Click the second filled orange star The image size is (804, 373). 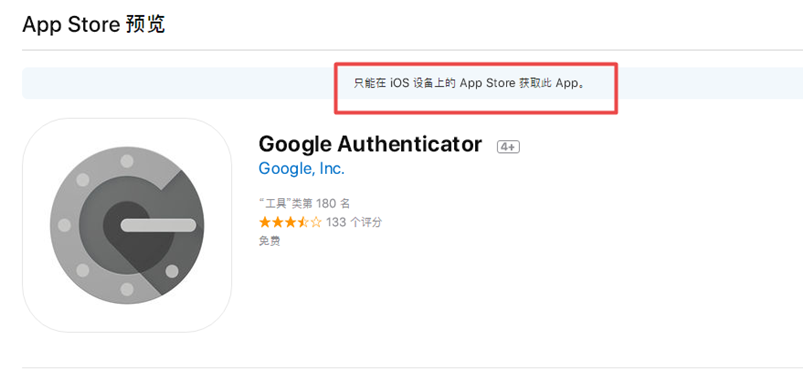(277, 222)
